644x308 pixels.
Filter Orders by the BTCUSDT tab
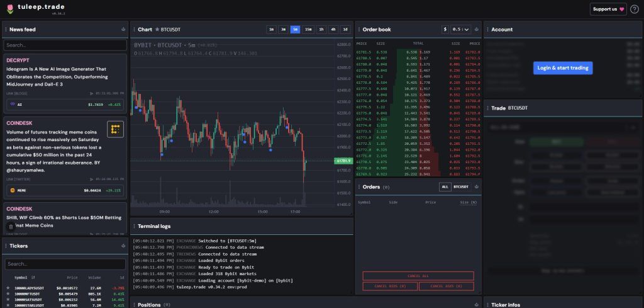[461, 187]
